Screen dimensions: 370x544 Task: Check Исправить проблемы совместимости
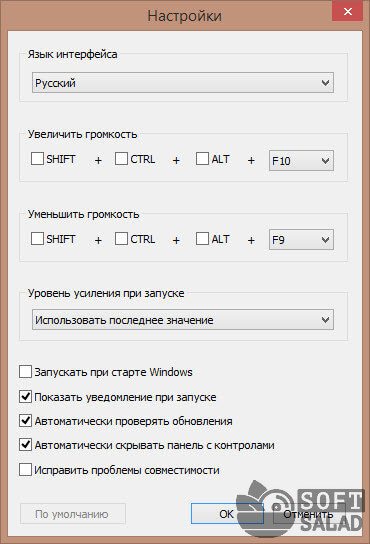(25, 470)
